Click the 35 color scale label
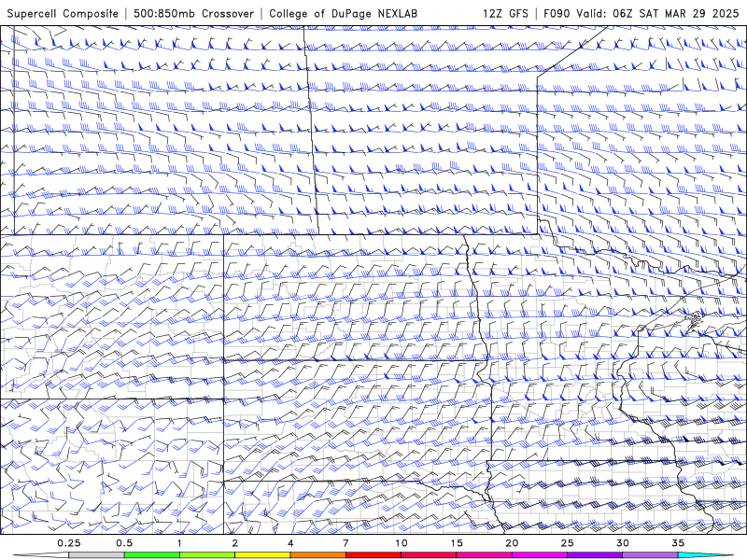 point(678,543)
